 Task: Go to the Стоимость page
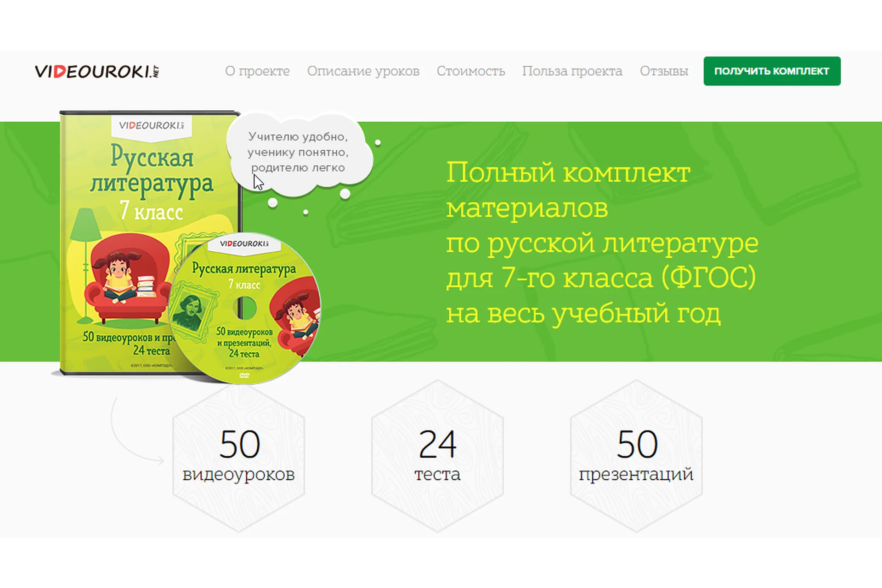coord(471,71)
